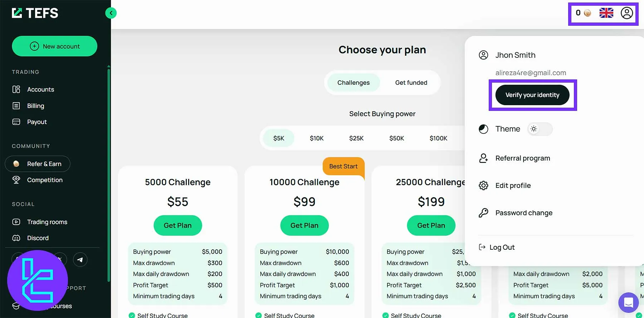Open Trading rooms from sidebar

coord(47,222)
